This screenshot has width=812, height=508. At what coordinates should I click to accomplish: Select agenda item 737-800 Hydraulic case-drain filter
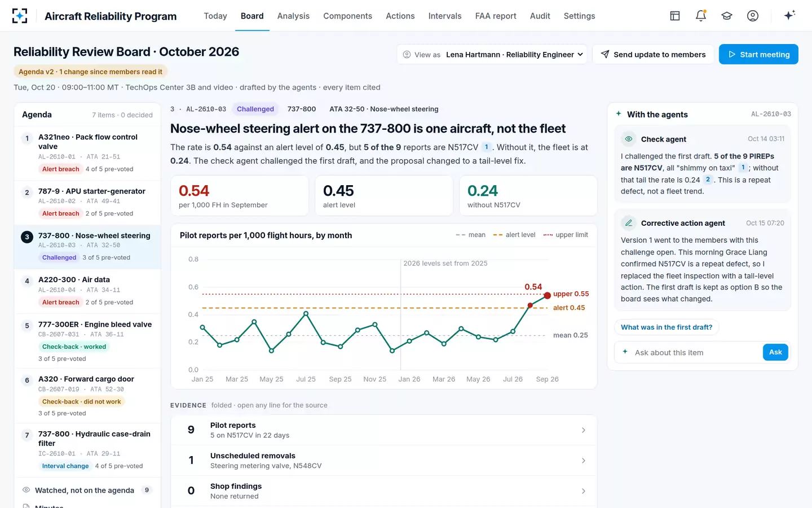tap(87, 449)
